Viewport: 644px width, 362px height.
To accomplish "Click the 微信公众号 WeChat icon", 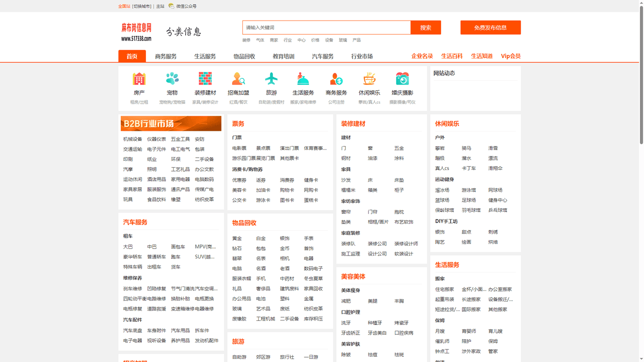I will [171, 6].
